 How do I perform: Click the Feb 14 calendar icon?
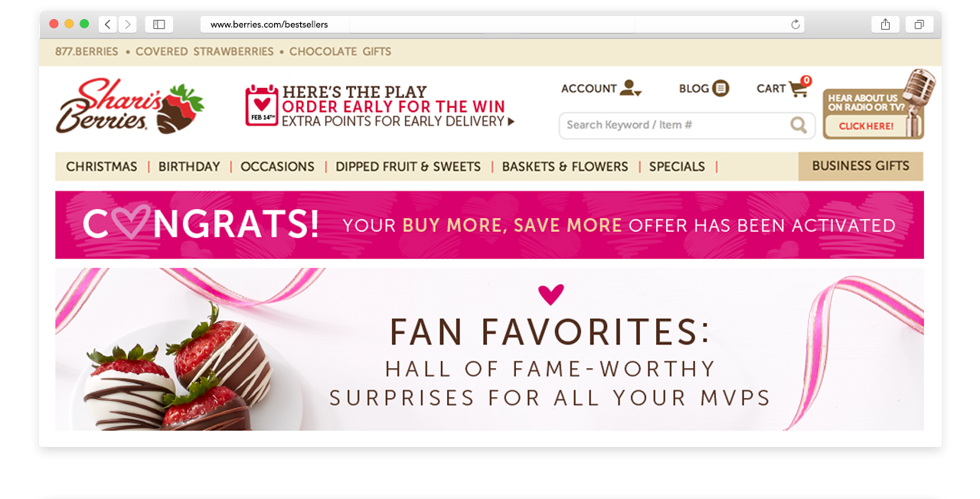(x=261, y=106)
